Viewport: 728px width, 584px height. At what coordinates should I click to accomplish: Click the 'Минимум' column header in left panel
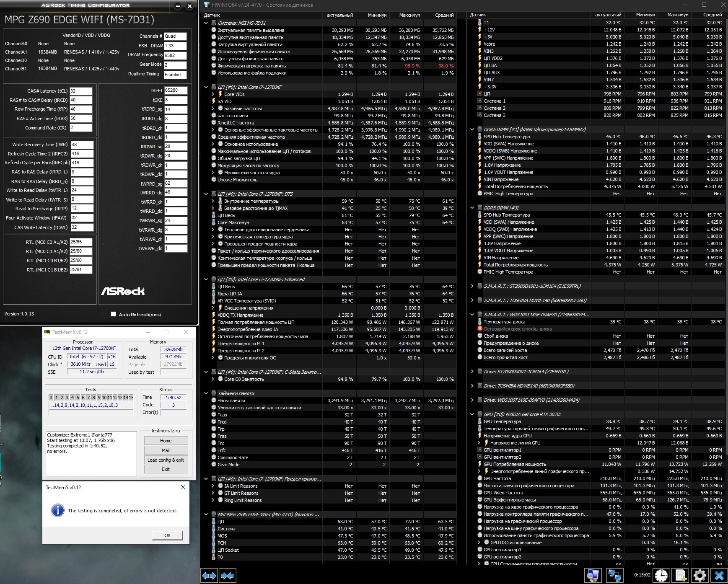(373, 15)
